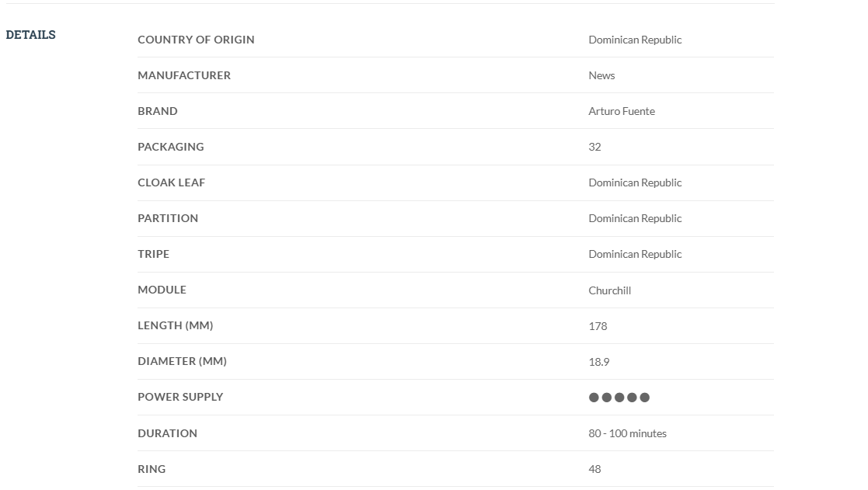Select the Cloak Leaf row label

coord(171,182)
